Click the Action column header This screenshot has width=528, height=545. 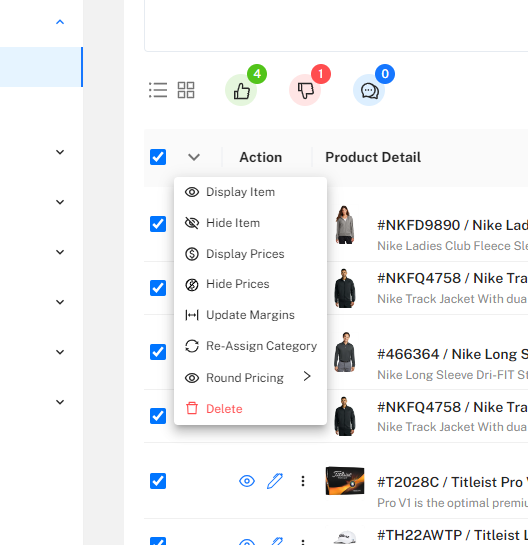[261, 157]
